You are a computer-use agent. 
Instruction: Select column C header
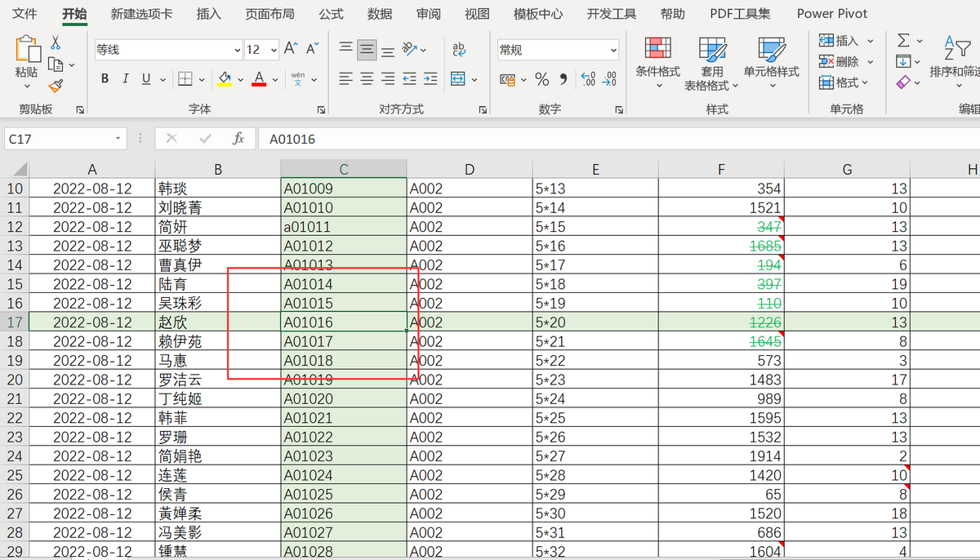tap(344, 169)
